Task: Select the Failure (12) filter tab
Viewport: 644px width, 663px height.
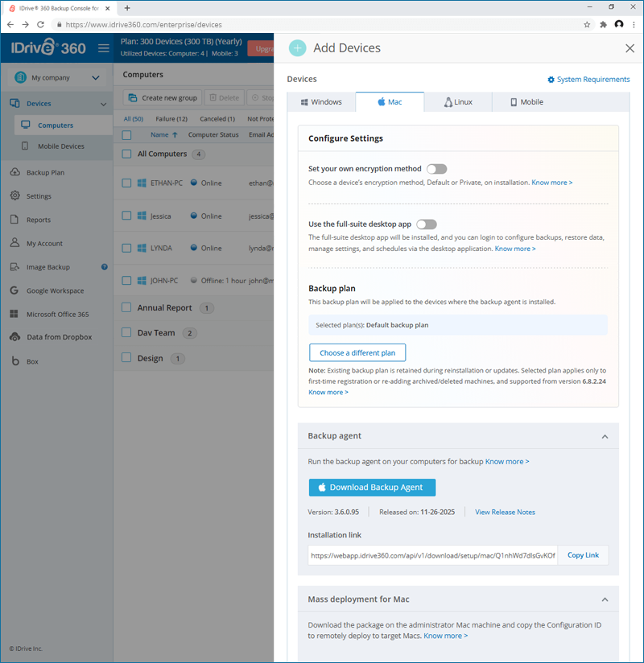Action: tap(171, 119)
